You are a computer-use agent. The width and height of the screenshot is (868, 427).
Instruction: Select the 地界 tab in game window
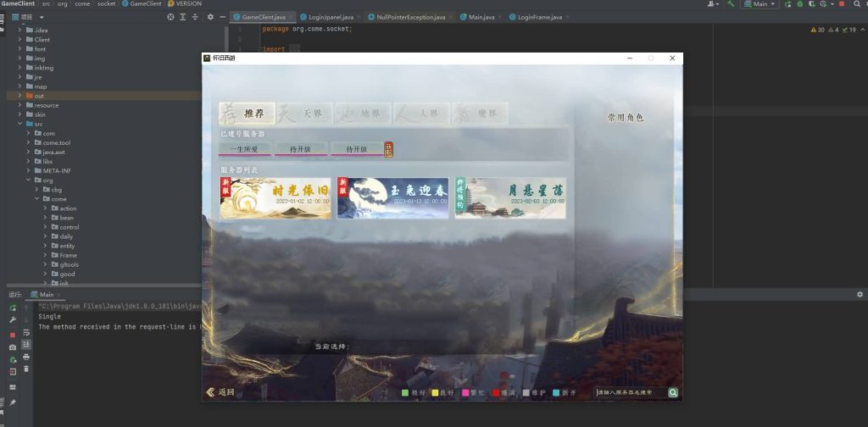(x=364, y=114)
